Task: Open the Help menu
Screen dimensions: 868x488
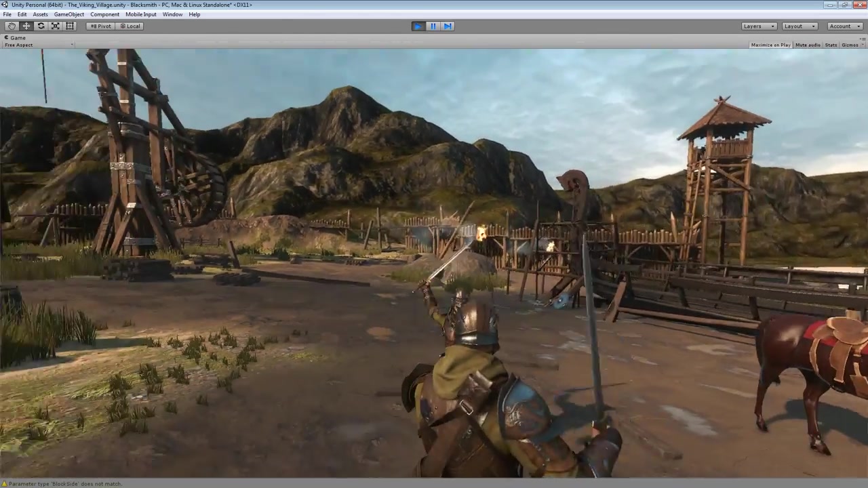Action: point(195,14)
